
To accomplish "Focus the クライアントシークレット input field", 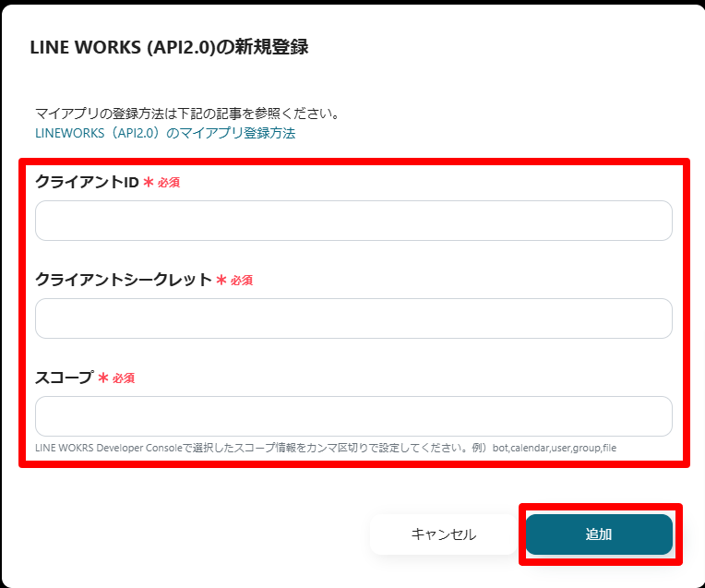I will [353, 318].
